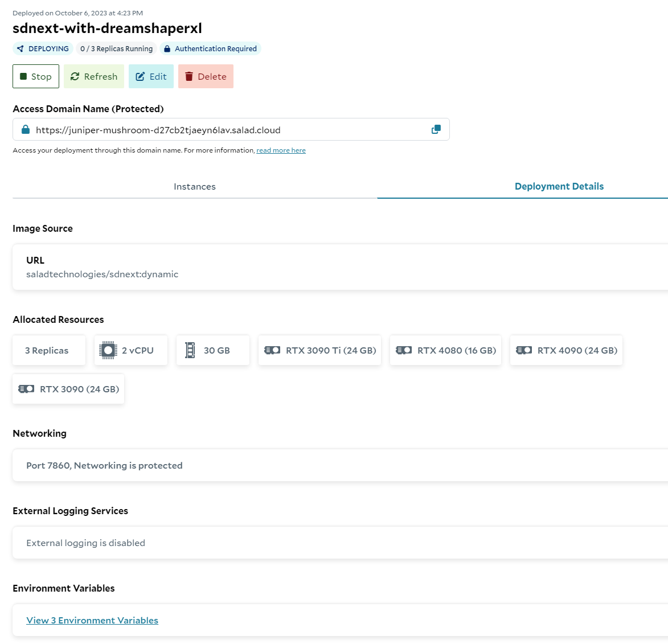Click the sdnext-with-dreamshaperxl title
This screenshot has height=644, width=668.
(108, 28)
